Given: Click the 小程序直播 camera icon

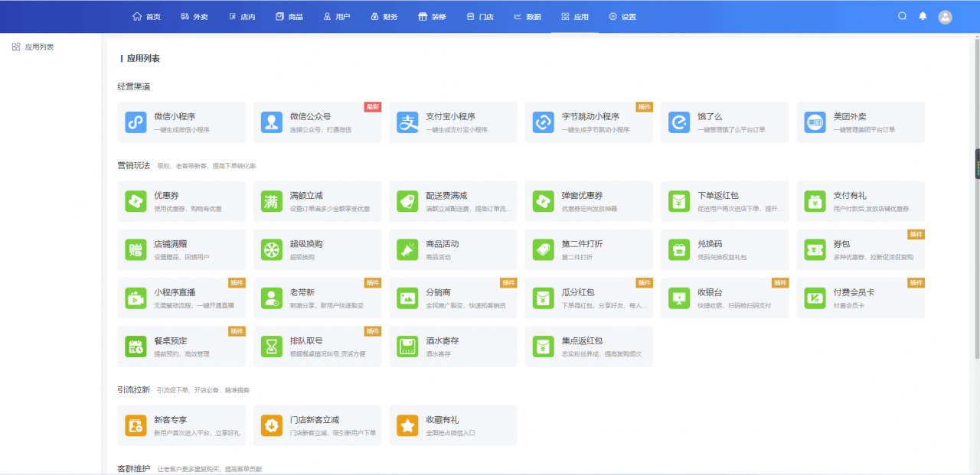Looking at the screenshot, I should [x=136, y=298].
